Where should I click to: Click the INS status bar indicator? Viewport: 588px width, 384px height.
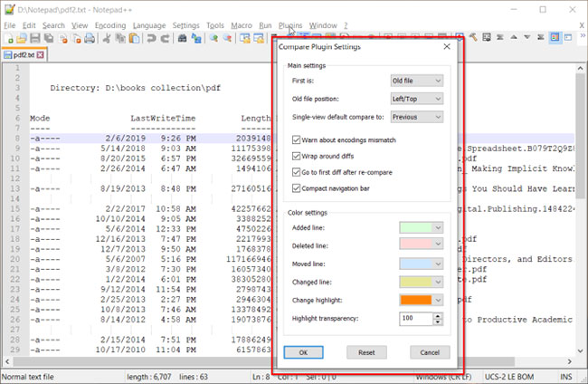[566, 377]
